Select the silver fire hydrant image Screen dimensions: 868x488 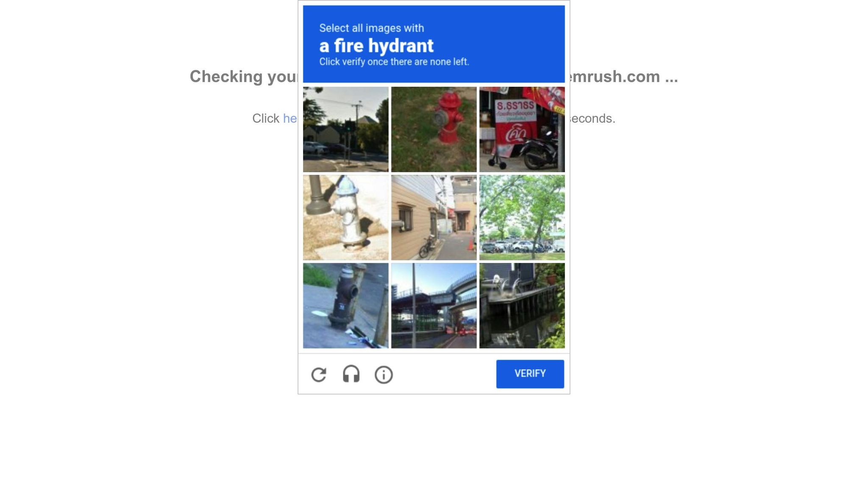(x=345, y=218)
